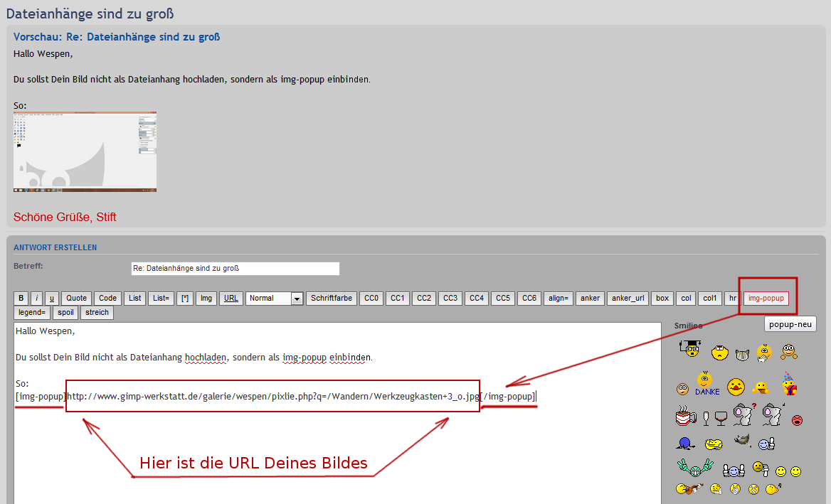Click the col1 button

coord(709,298)
